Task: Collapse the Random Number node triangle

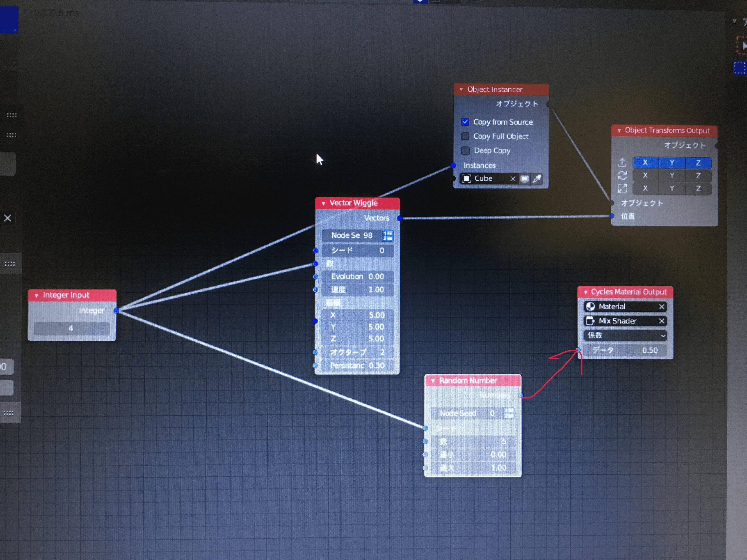Action: (433, 381)
